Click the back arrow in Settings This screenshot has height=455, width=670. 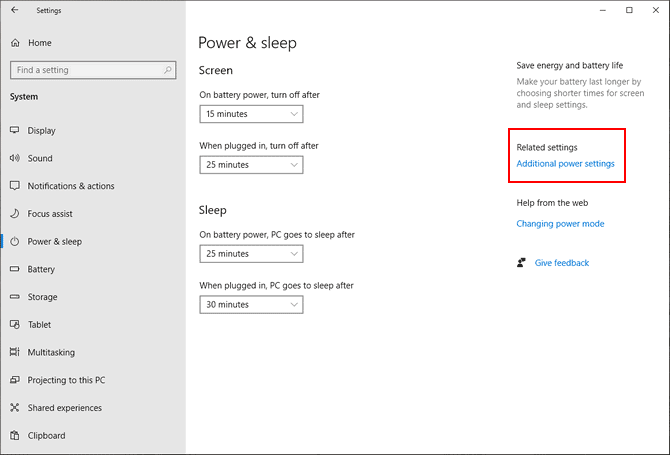14,10
